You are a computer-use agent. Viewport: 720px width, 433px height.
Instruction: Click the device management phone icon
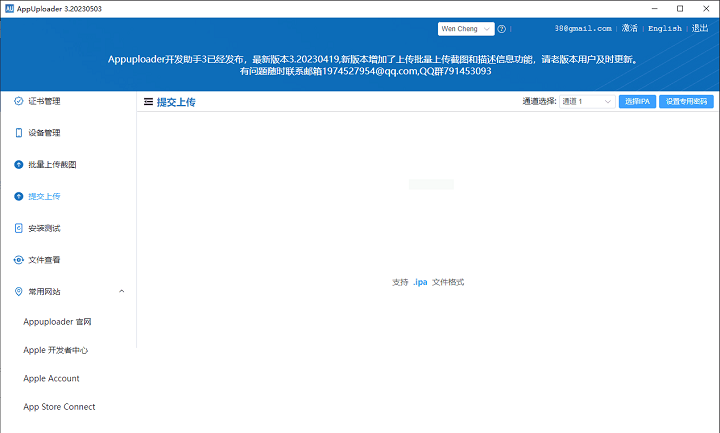click(18, 133)
